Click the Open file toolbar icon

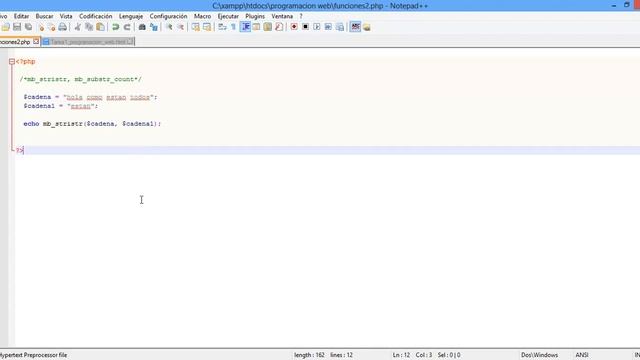[x=5, y=27]
